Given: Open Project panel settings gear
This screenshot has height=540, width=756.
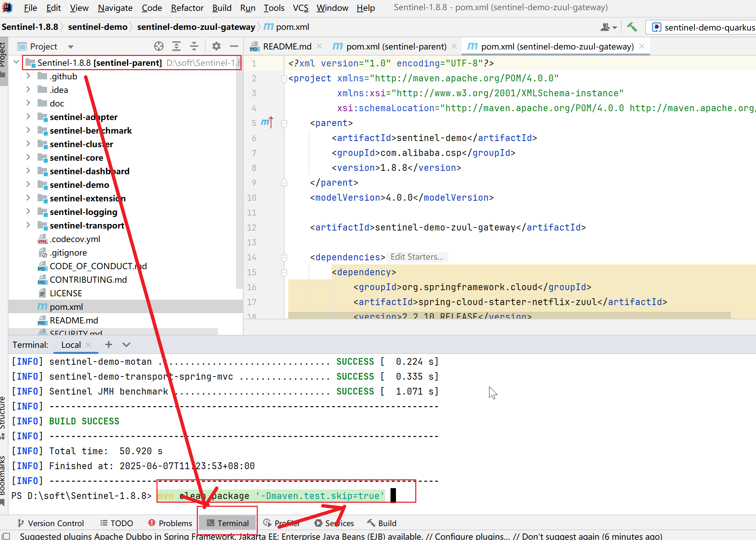Looking at the screenshot, I should (x=216, y=46).
